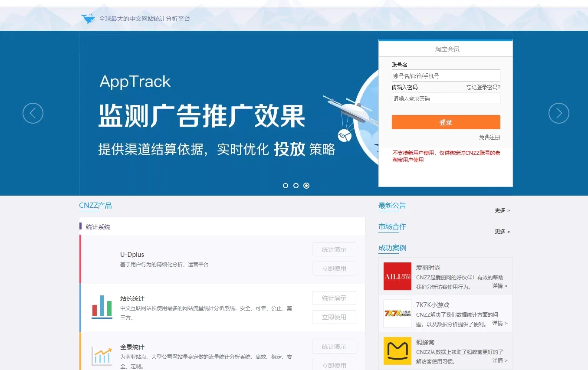
Task: Click the orange 登录 button
Action: (445, 122)
